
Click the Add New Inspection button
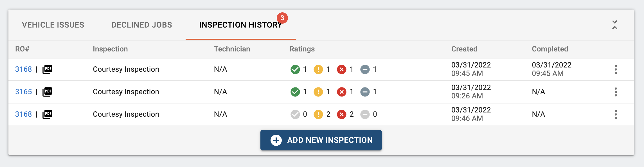[x=321, y=140]
